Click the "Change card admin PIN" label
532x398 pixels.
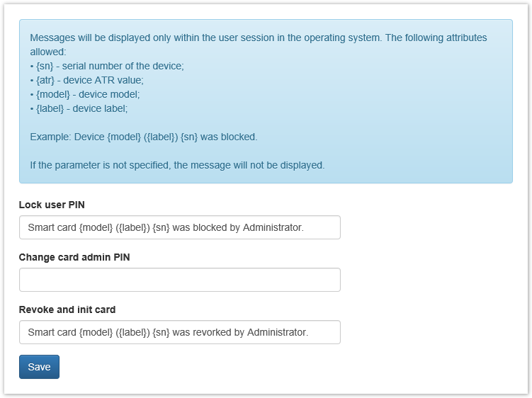(74, 257)
